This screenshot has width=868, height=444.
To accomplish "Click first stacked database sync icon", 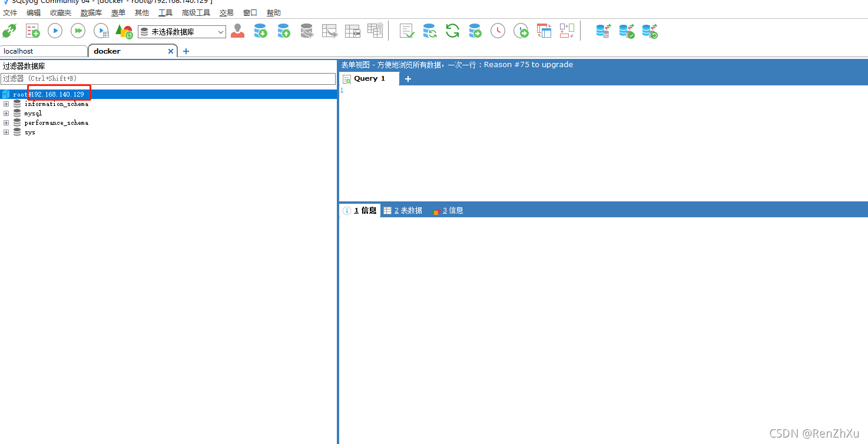I will tap(603, 31).
